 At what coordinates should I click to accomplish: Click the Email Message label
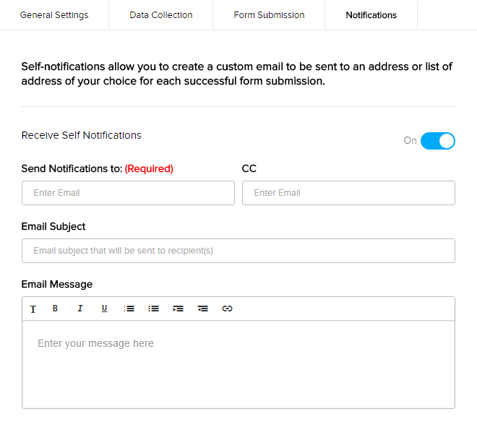coord(57,284)
